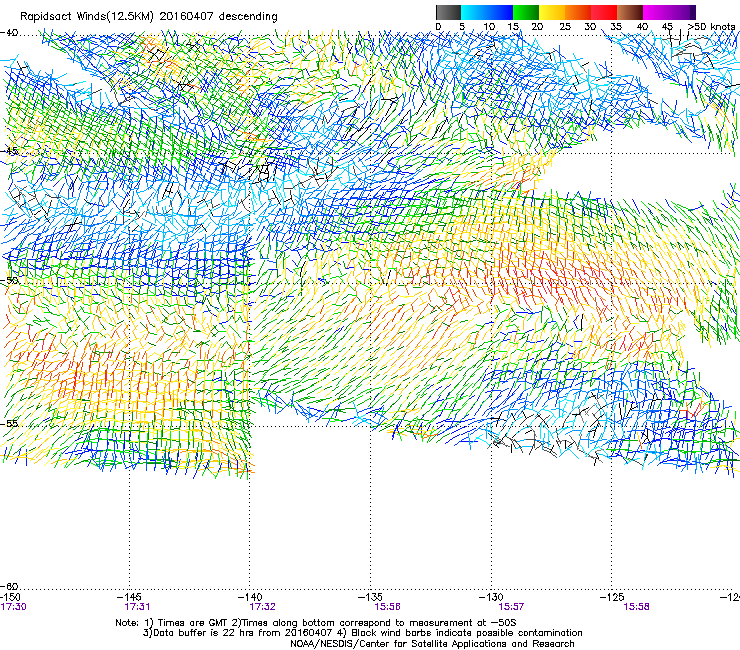This screenshot has width=740, height=650.
Task: Click the 15:57 measurement time label
Action: click(x=512, y=607)
